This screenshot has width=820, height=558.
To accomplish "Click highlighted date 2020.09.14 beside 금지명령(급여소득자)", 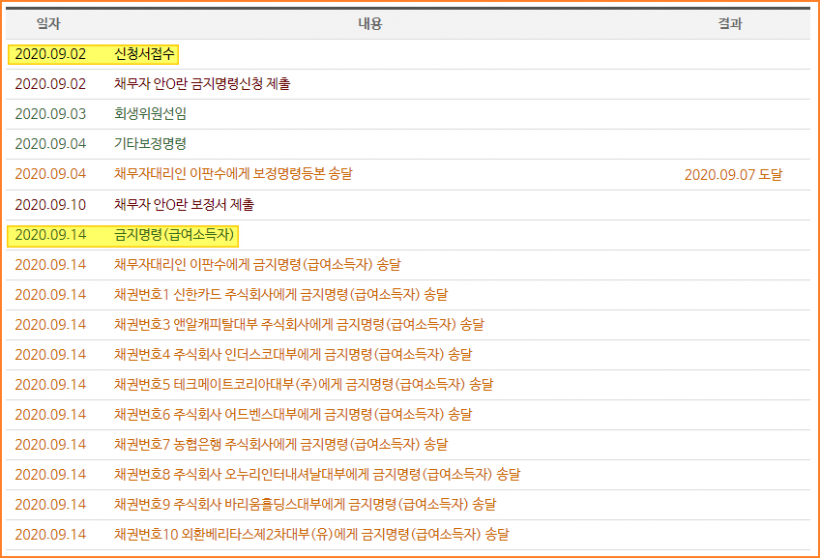I will point(50,235).
